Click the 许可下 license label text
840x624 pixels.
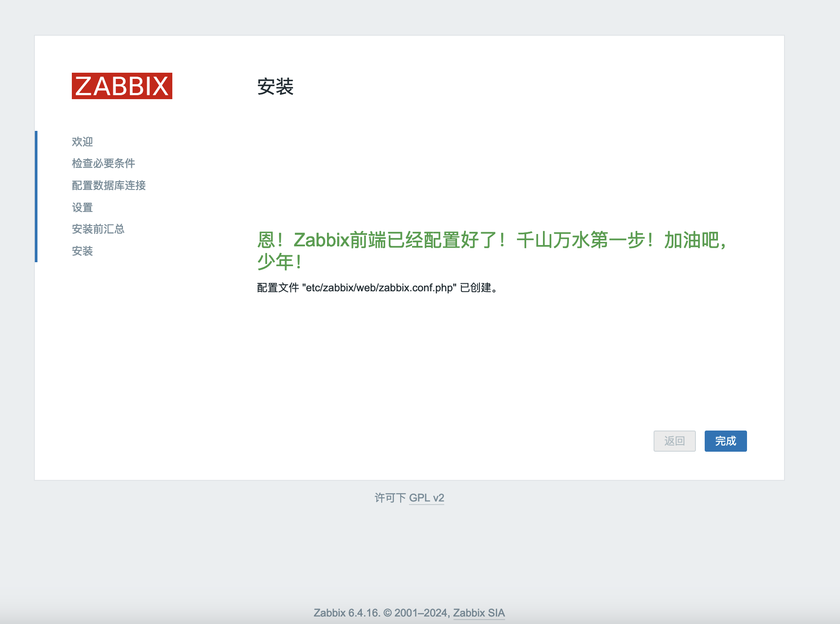pos(390,498)
